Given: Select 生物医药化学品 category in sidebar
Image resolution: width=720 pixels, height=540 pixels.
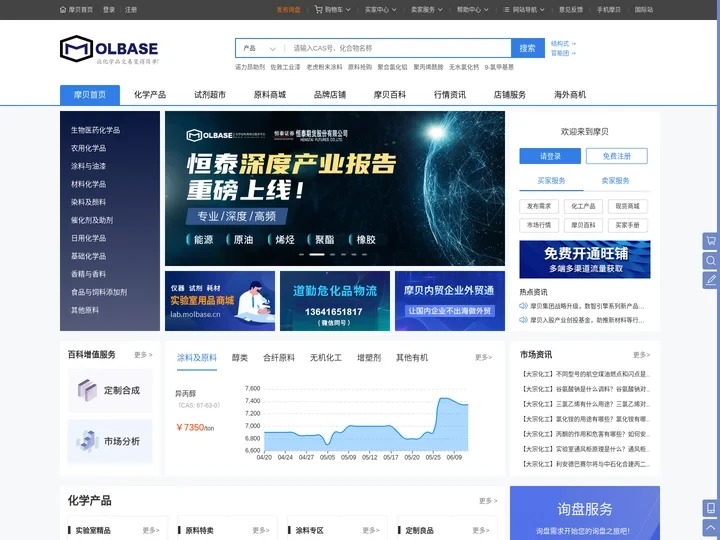Looking at the screenshot, I should [x=96, y=130].
